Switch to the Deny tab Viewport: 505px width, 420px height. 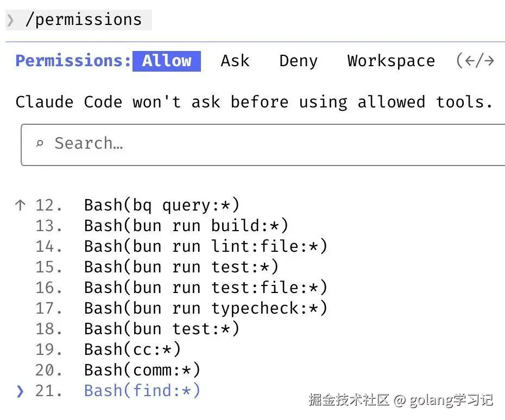(x=298, y=61)
